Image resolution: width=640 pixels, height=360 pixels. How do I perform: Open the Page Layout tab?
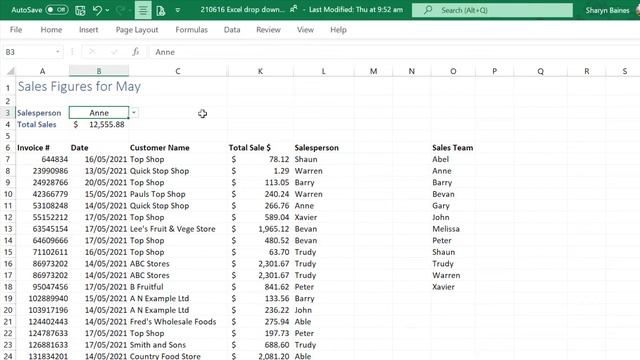click(x=137, y=30)
